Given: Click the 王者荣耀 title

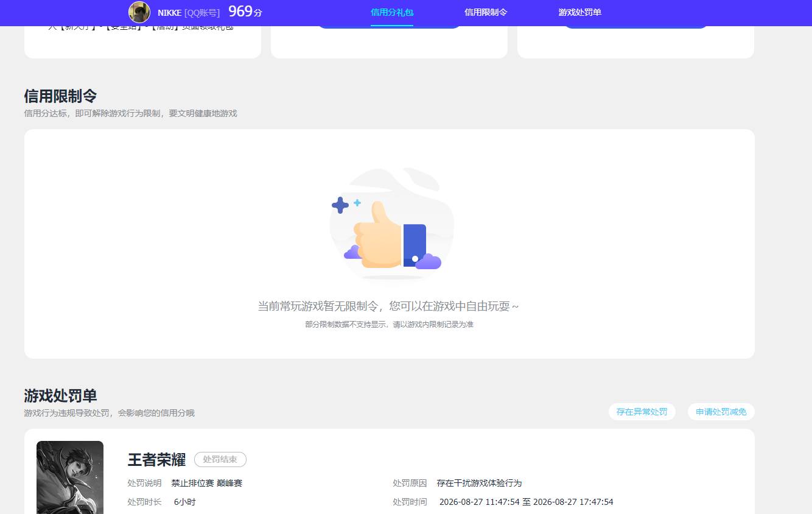Looking at the screenshot, I should pos(156,460).
